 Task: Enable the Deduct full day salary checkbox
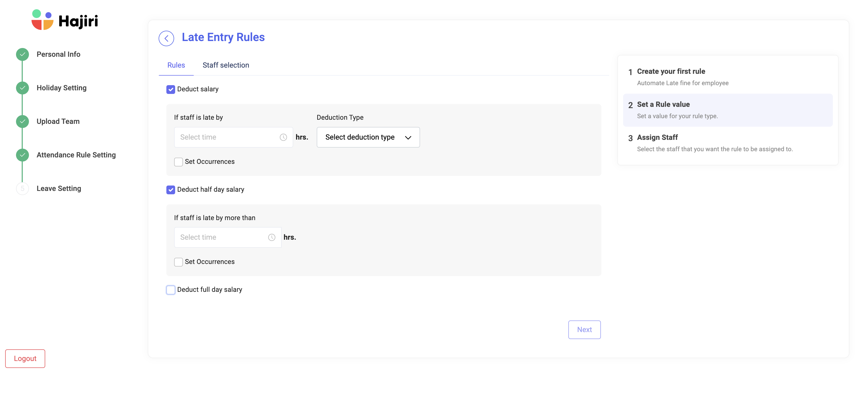click(x=171, y=290)
